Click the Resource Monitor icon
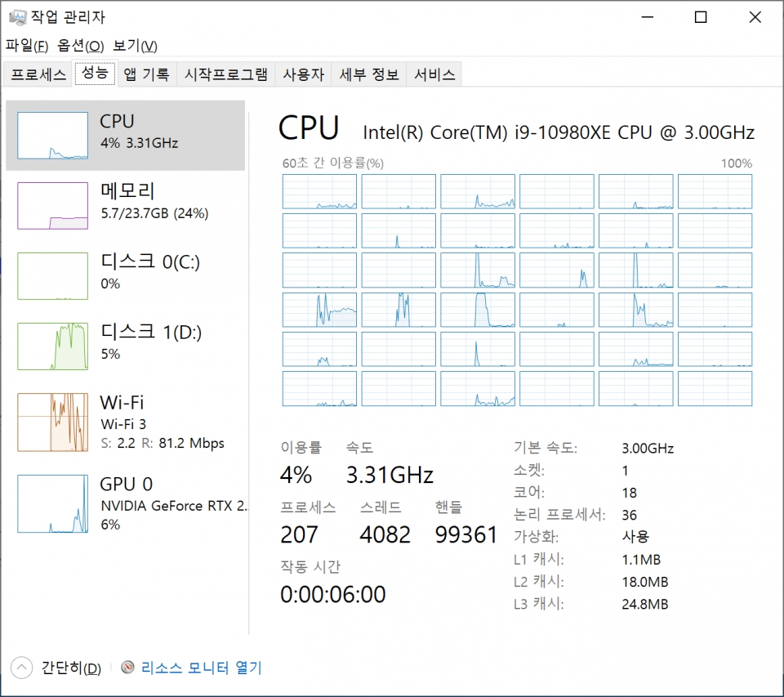 click(x=127, y=668)
